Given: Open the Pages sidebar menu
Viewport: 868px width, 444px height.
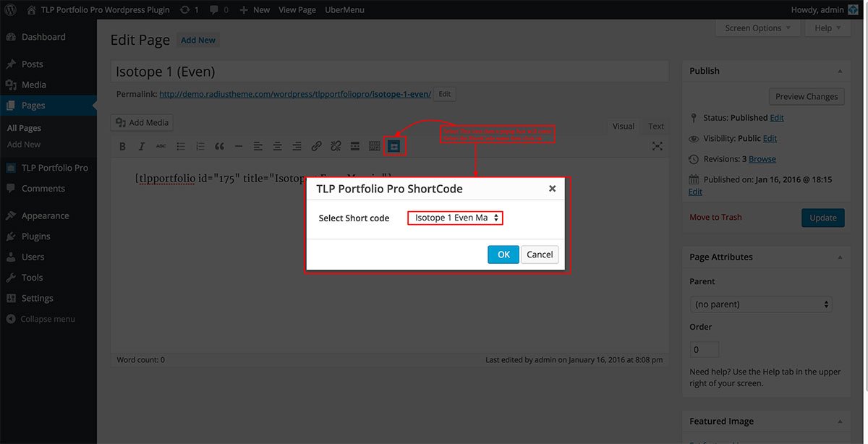Looking at the screenshot, I should click(48, 106).
